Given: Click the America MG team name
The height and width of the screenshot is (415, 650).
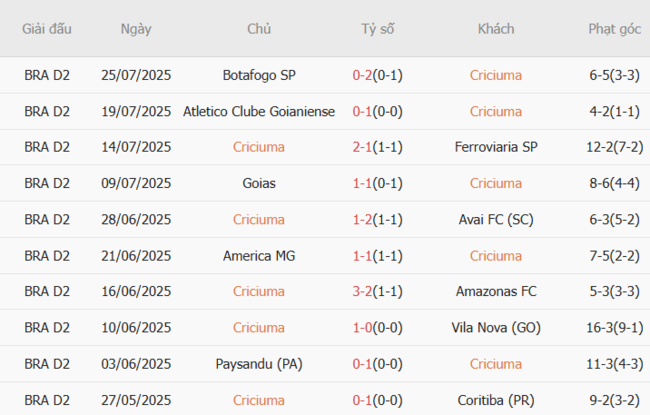Looking at the screenshot, I should [x=259, y=255].
